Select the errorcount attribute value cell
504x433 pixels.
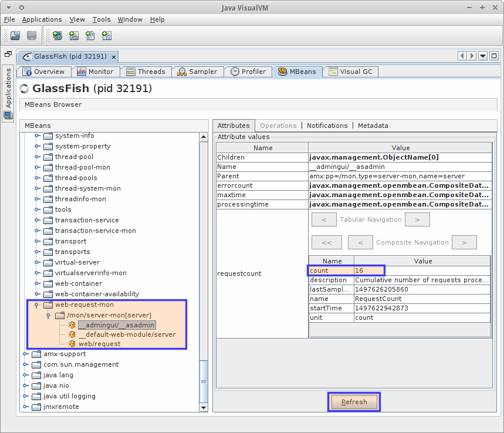point(400,185)
